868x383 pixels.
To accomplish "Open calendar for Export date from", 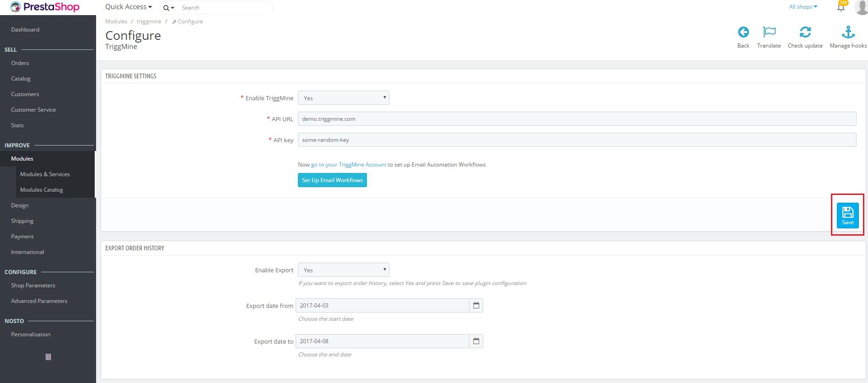I will pos(476,305).
